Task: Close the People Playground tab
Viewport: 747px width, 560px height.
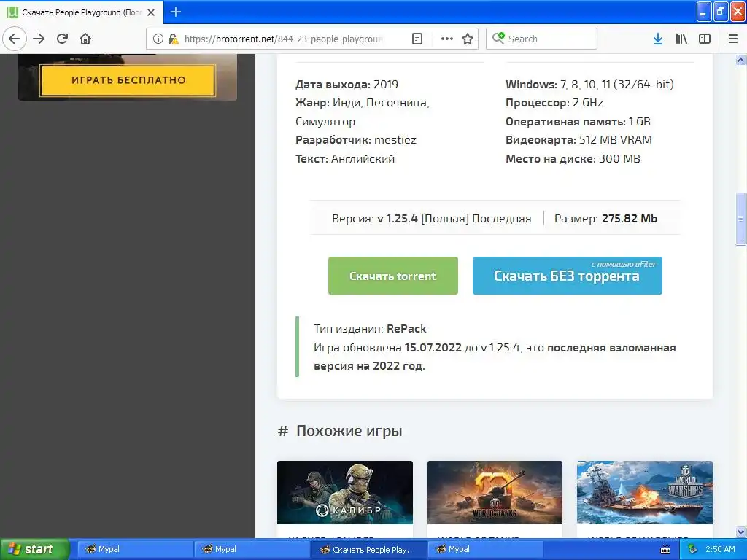Action: coord(151,12)
